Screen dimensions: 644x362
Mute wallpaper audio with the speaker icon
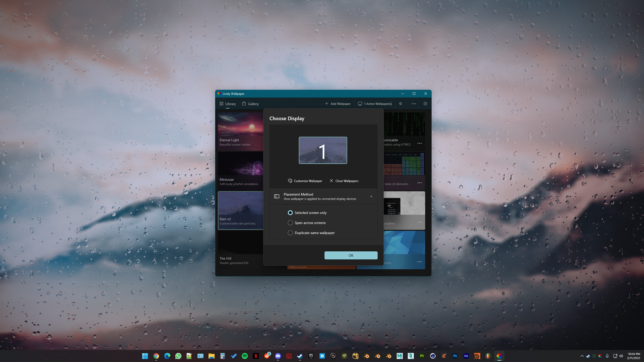click(400, 104)
